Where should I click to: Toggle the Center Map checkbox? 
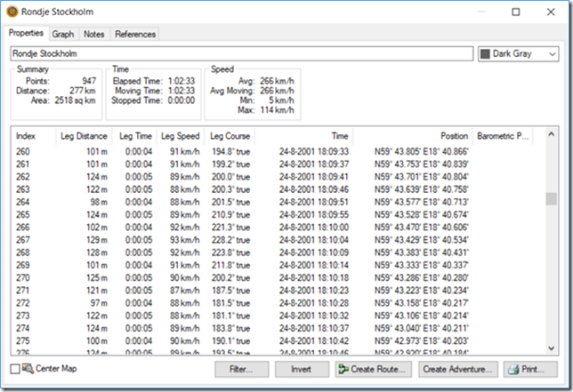tap(14, 368)
